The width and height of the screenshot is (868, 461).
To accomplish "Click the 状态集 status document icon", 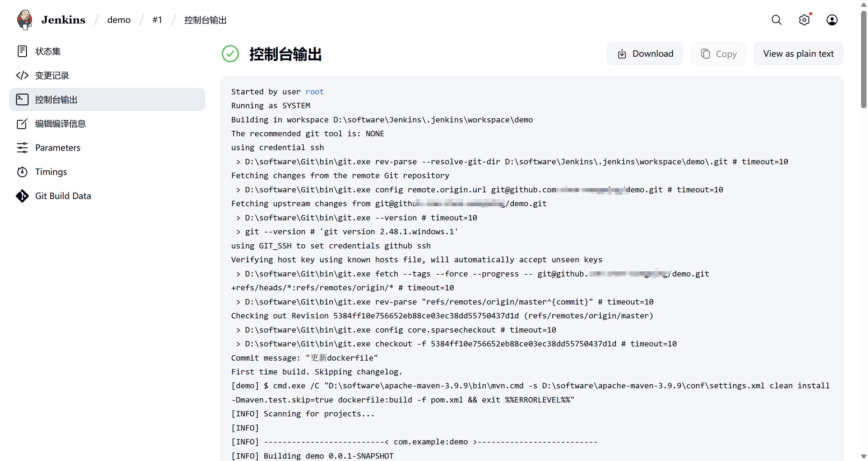I will (x=22, y=51).
